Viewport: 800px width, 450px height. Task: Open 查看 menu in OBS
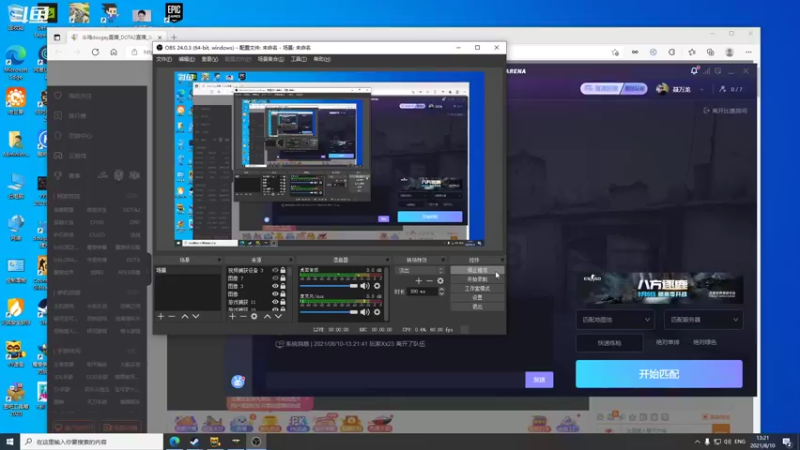coord(209,59)
